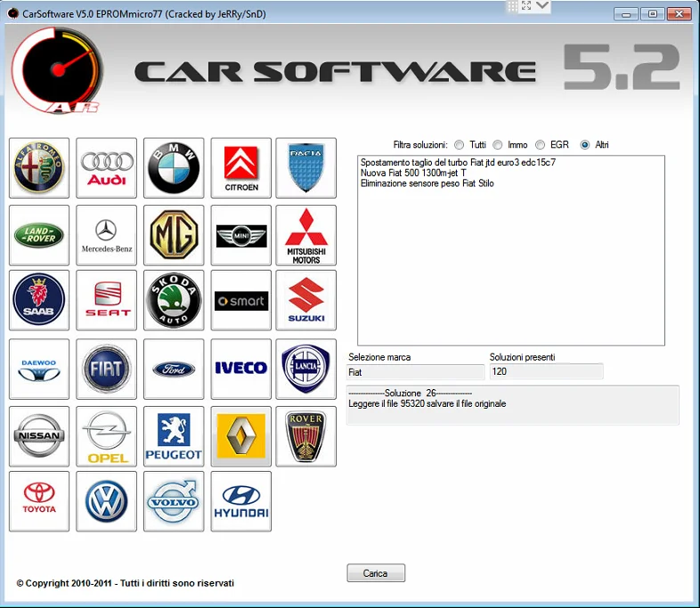Minimize the CarSoftware window
Image resolution: width=700 pixels, height=608 pixels.
pyautogui.click(x=626, y=14)
